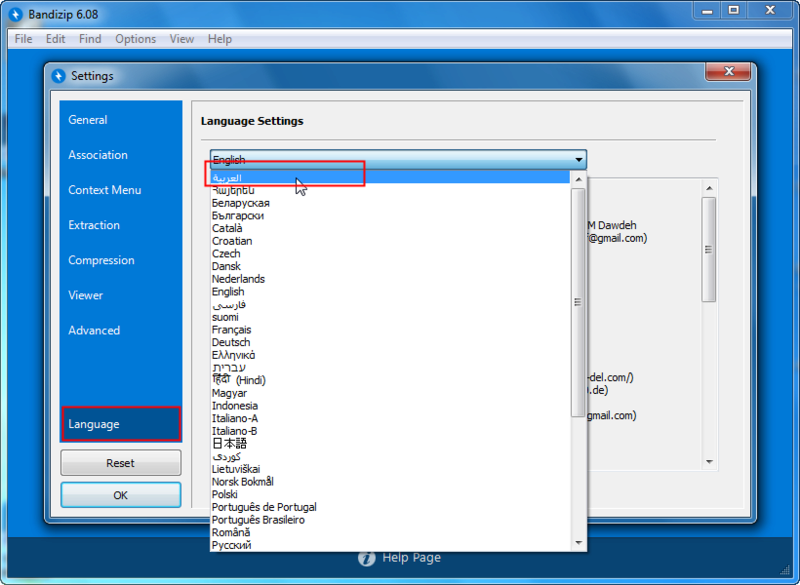The image size is (800, 585).
Task: Select Български language option
Action: point(390,216)
